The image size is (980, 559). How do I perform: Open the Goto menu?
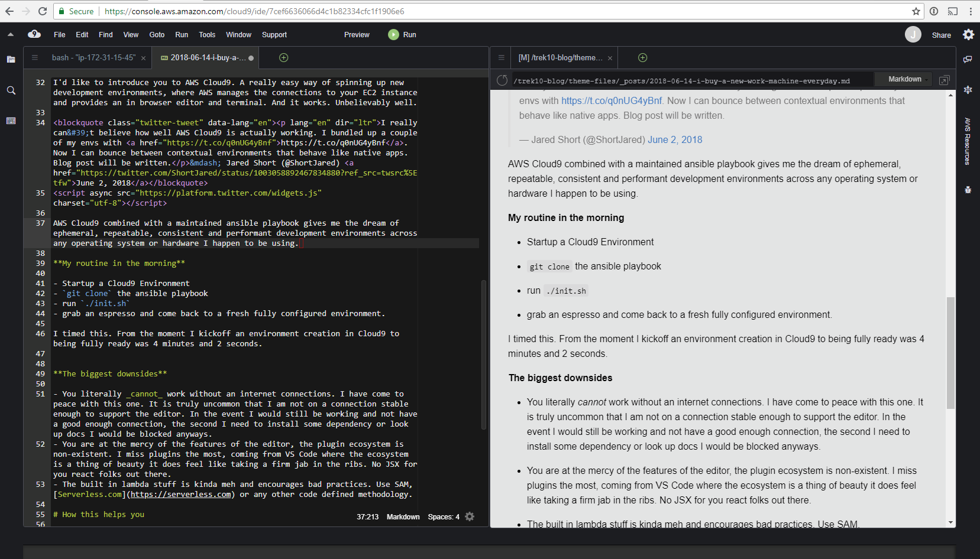coord(157,35)
